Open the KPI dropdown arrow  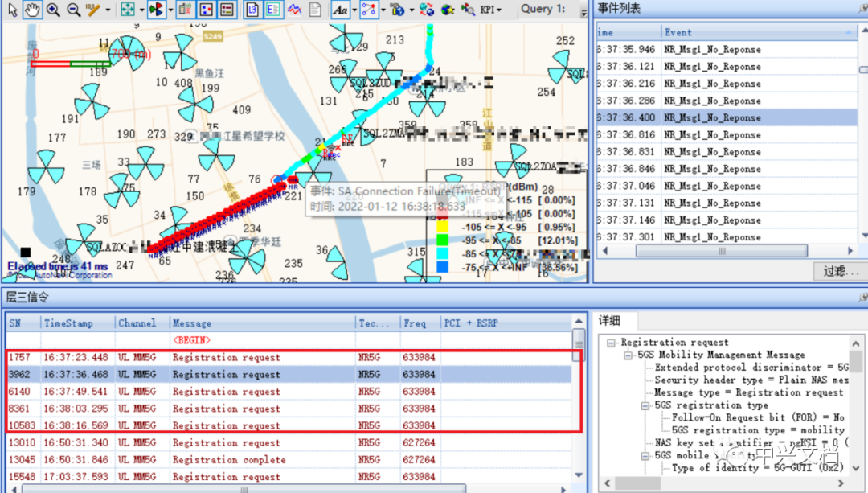click(498, 9)
